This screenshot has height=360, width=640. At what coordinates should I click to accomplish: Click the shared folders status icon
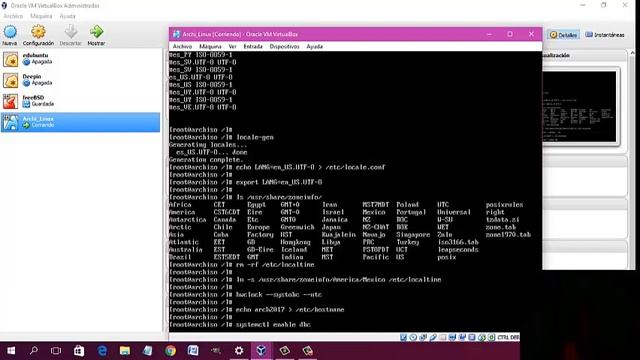443,337
